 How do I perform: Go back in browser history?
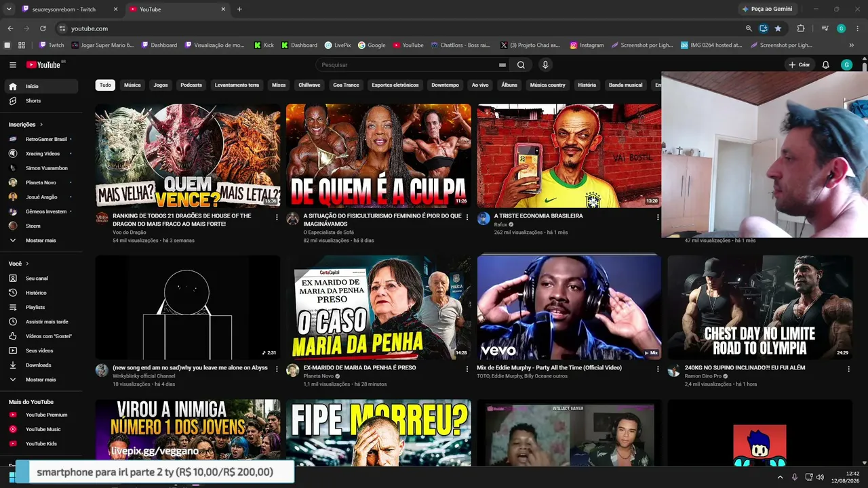(x=10, y=28)
